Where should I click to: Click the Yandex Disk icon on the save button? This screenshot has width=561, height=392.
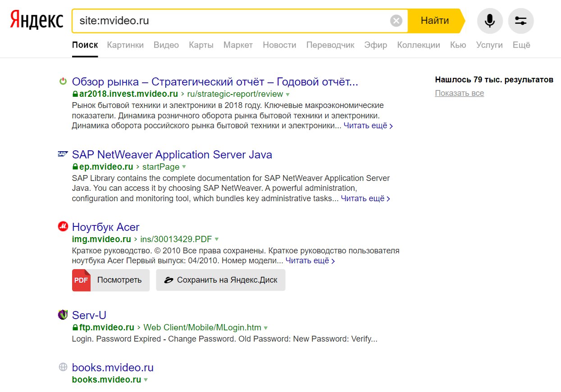click(x=169, y=280)
